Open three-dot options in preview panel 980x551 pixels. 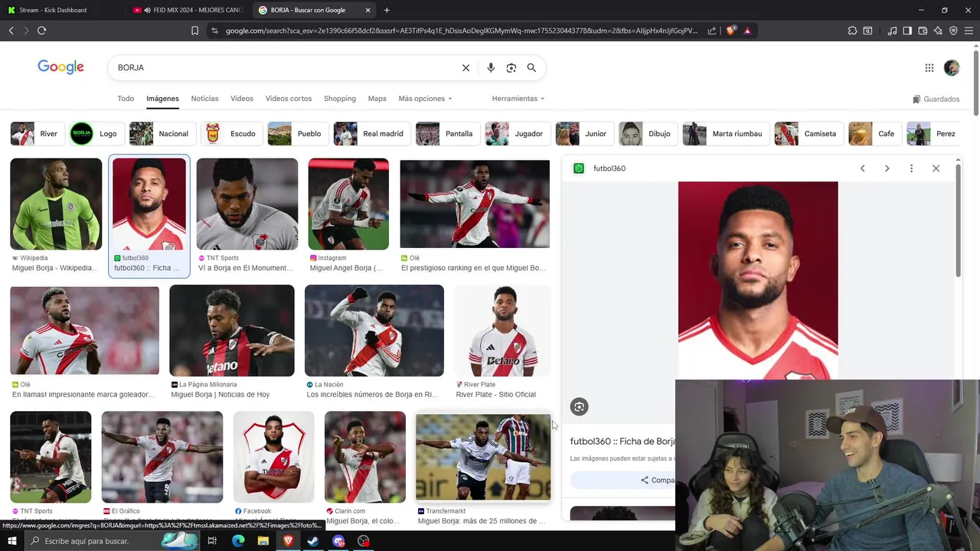click(911, 168)
